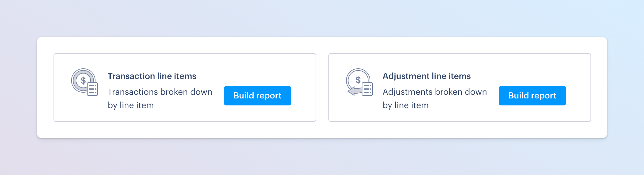The image size is (644, 175).
Task: Click the dollar symbol inside the adjustment coin
Action: 358,80
